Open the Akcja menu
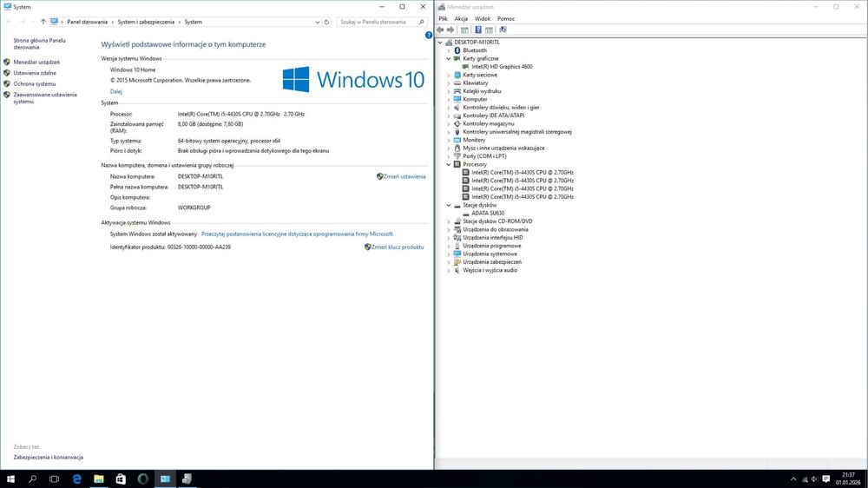 click(461, 18)
